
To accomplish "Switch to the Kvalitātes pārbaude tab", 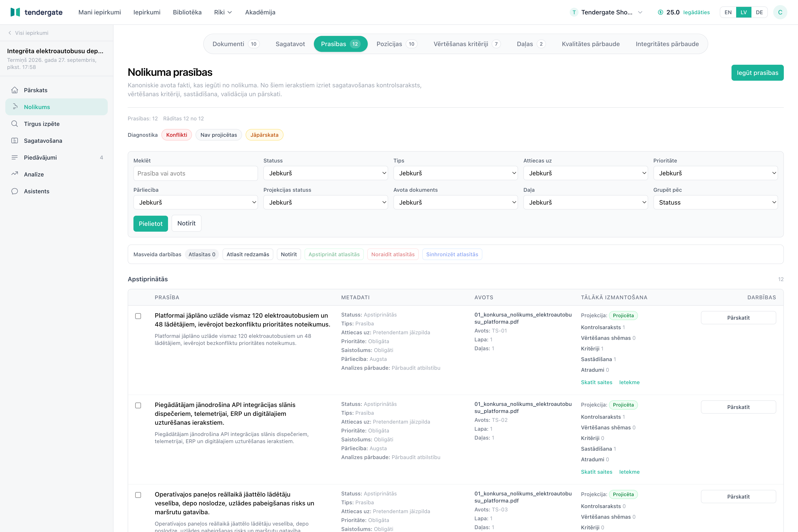I will click(x=591, y=44).
